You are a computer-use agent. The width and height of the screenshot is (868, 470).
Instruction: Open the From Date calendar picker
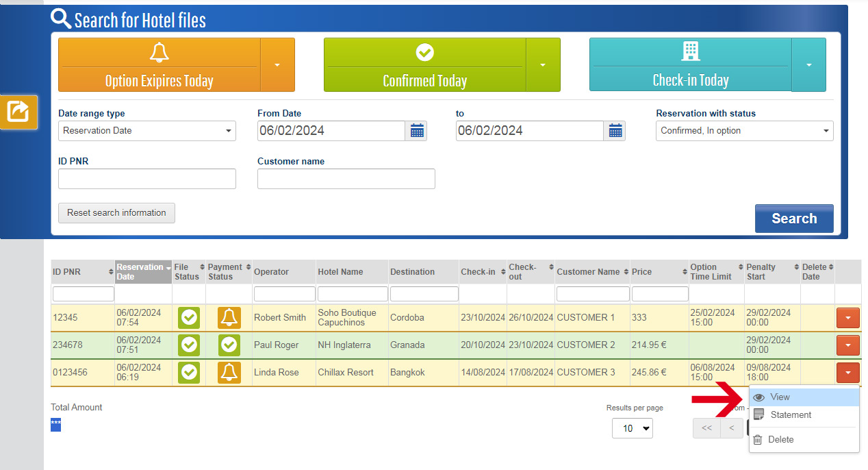coord(416,131)
